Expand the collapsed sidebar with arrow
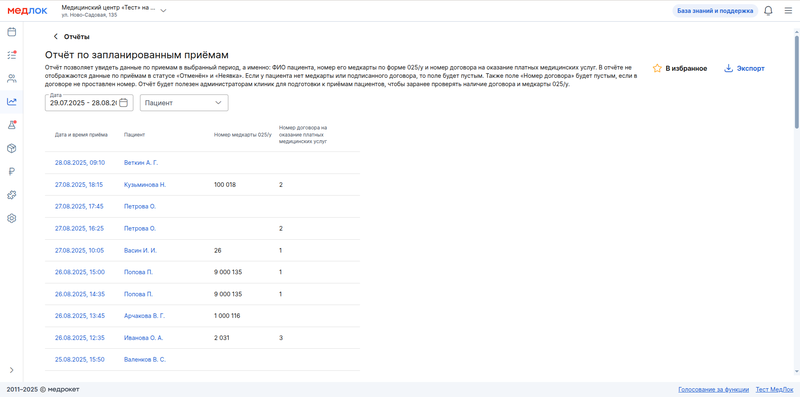The height and width of the screenshot is (397, 800). click(11, 370)
